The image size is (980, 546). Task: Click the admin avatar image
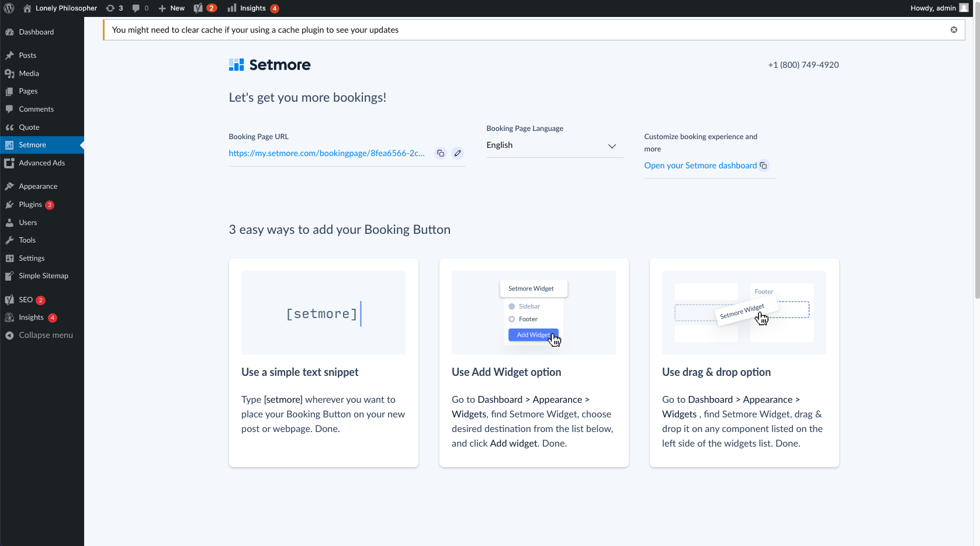[x=964, y=8]
